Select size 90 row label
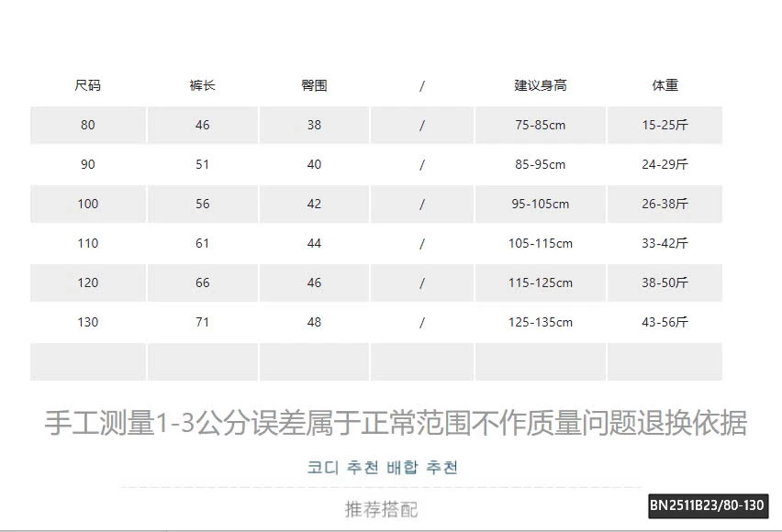Screen dimensions: 782x532 87,164
